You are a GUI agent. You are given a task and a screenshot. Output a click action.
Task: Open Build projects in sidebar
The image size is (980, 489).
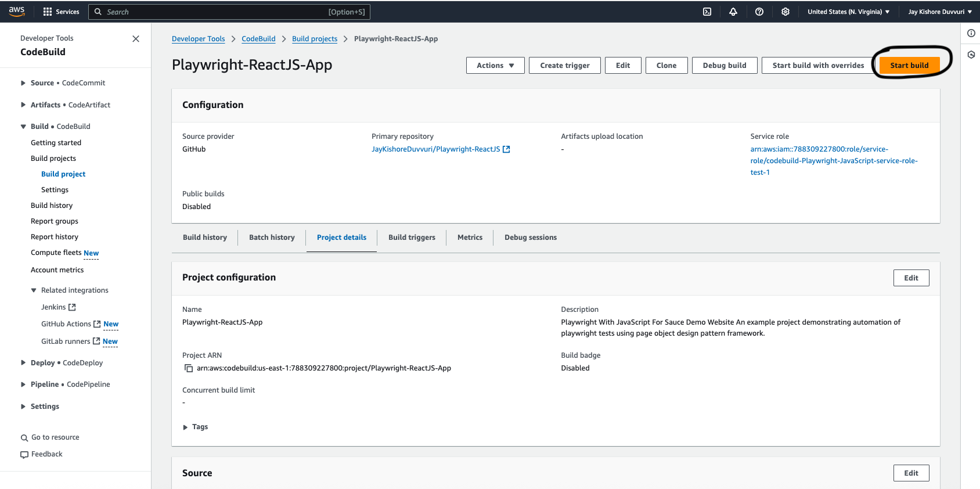point(53,159)
